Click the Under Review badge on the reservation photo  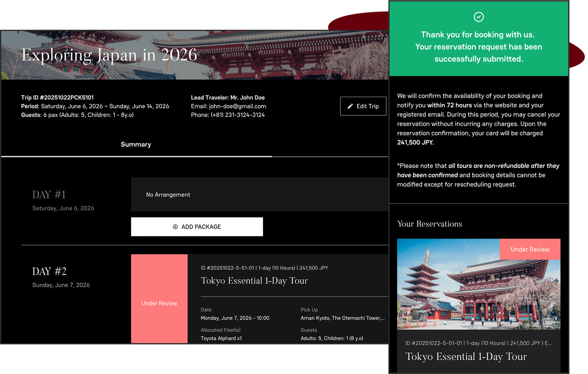(x=530, y=249)
